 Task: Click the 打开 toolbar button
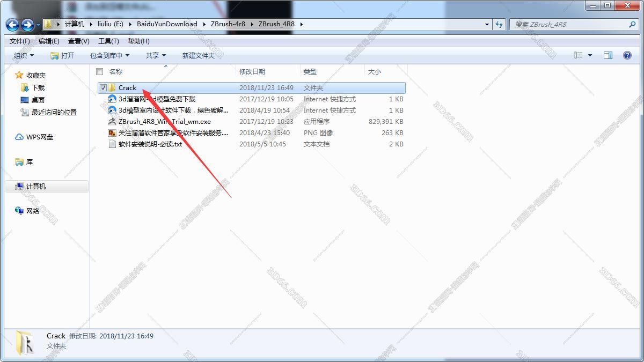tap(62, 55)
